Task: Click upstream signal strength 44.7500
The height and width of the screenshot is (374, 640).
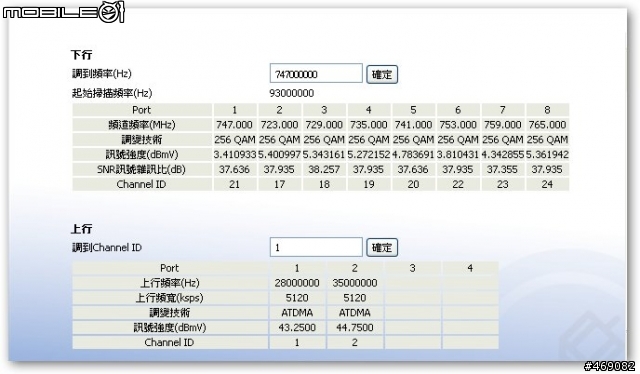Action: click(x=355, y=327)
